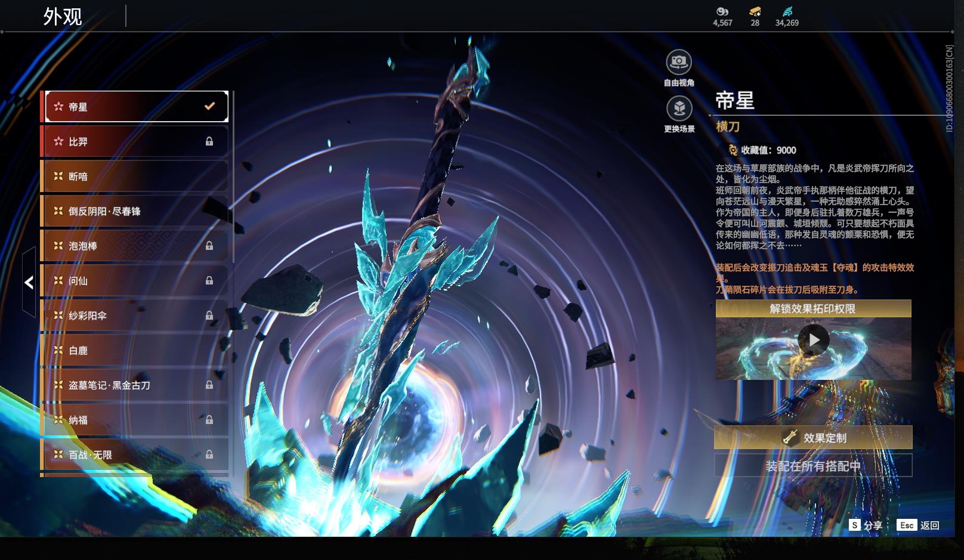Click the 更换场景 change scene icon
Image resolution: width=964 pixels, height=560 pixels.
[679, 108]
